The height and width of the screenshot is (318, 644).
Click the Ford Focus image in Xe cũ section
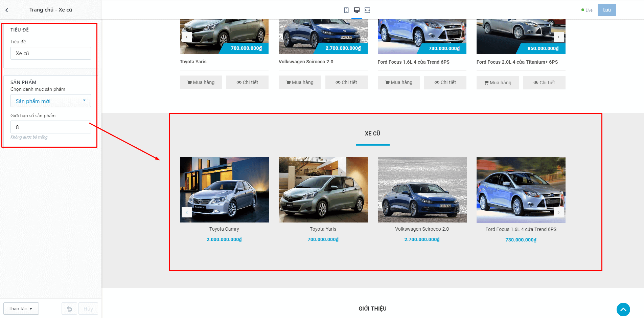[521, 190]
